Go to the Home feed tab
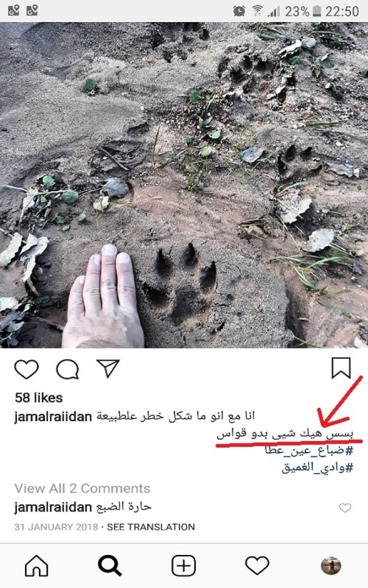 pyautogui.click(x=36, y=566)
